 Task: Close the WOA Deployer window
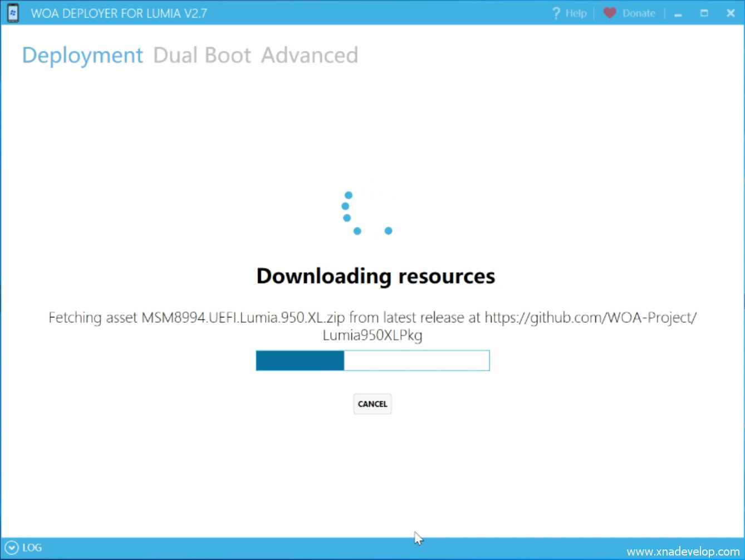coord(731,13)
